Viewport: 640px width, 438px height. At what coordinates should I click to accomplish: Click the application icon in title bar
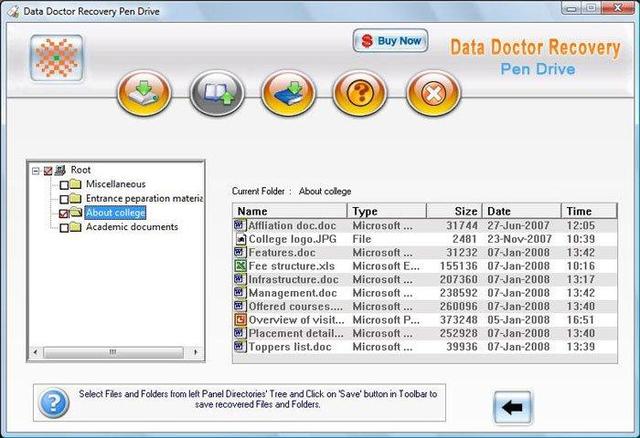pos(13,11)
